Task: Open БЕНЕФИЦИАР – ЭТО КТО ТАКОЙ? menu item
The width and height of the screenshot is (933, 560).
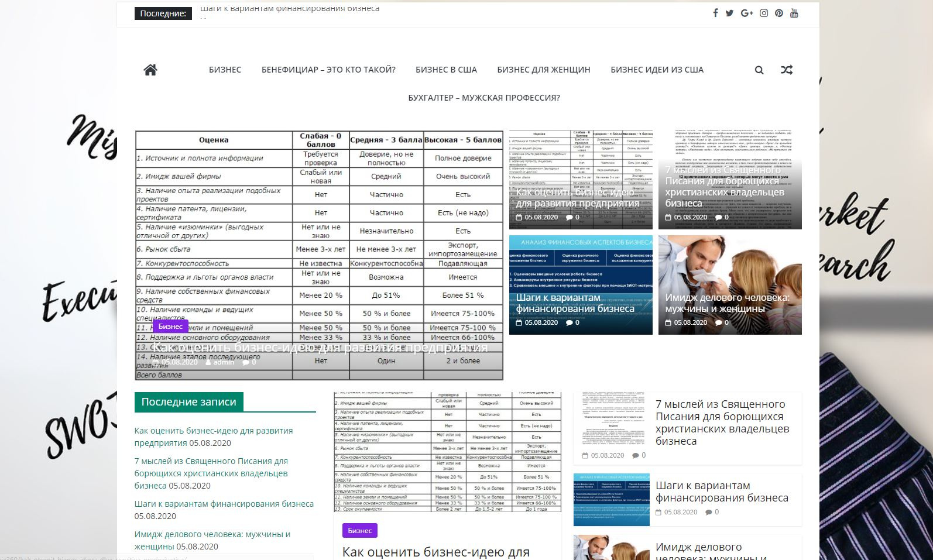Action: click(328, 70)
